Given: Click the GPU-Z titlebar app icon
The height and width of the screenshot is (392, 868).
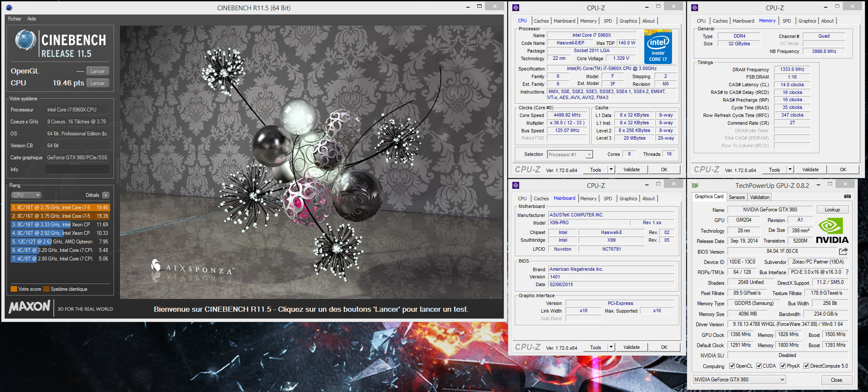Looking at the screenshot, I should point(695,185).
